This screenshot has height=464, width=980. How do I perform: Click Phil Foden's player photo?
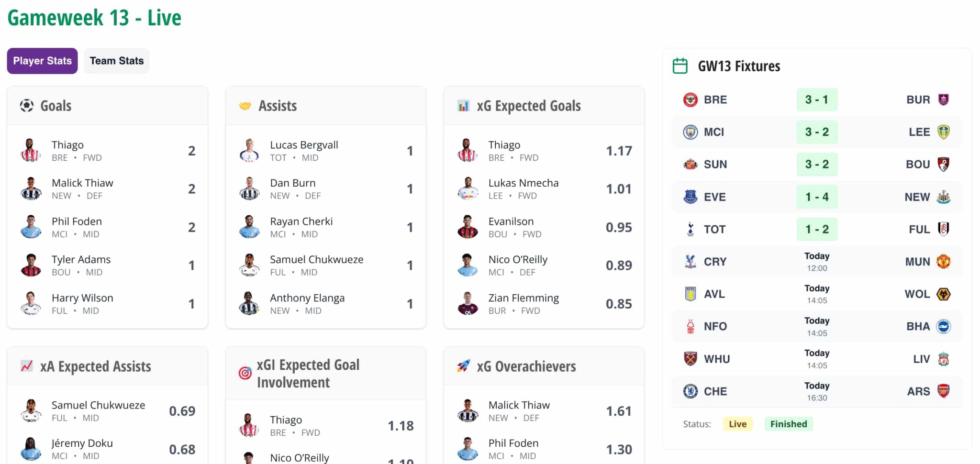(32, 227)
